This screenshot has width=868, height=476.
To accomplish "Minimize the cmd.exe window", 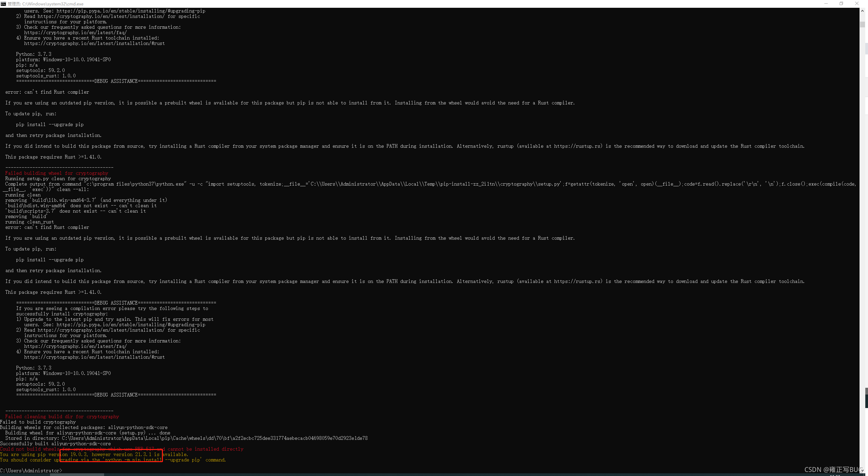I will click(x=826, y=4).
